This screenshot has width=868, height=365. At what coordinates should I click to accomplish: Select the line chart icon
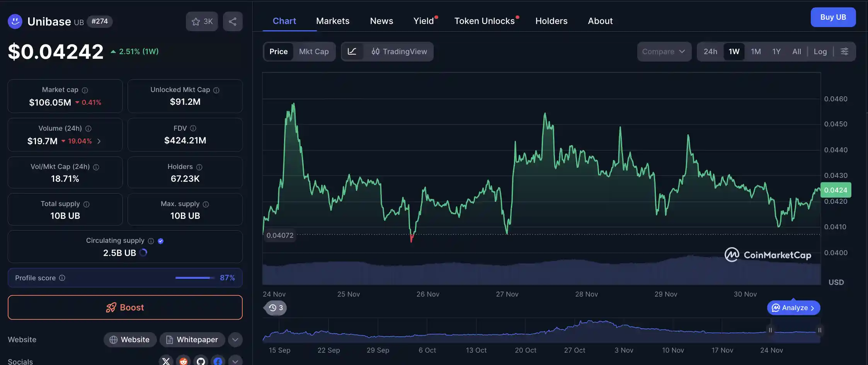click(x=353, y=51)
